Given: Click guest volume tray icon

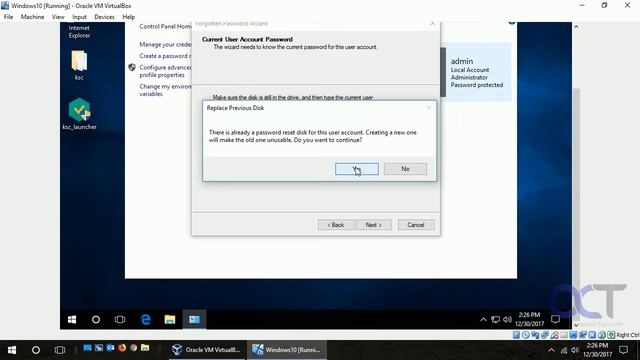Looking at the screenshot, I should coord(507,320).
